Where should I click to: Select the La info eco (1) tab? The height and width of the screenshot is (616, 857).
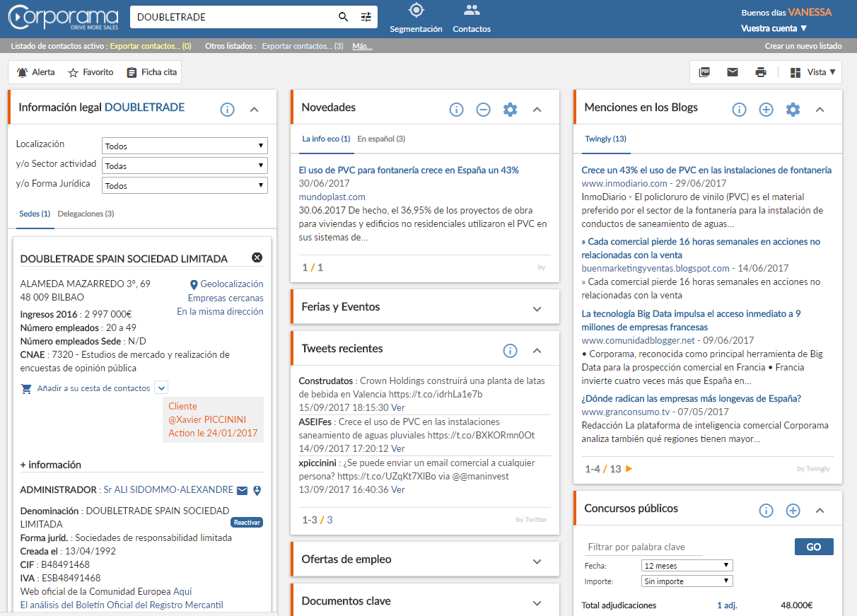pos(326,139)
